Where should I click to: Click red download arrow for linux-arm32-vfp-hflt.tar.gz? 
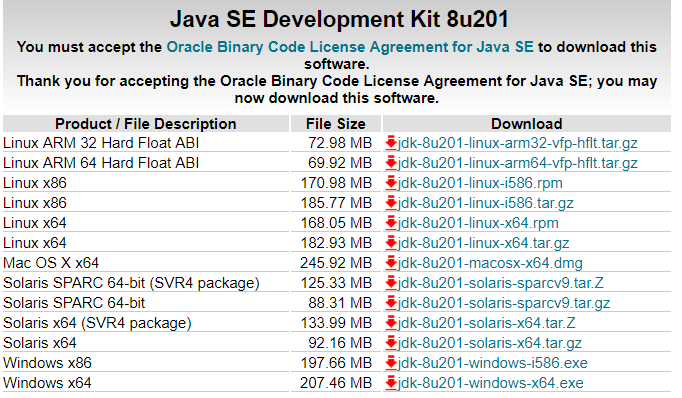coord(391,143)
